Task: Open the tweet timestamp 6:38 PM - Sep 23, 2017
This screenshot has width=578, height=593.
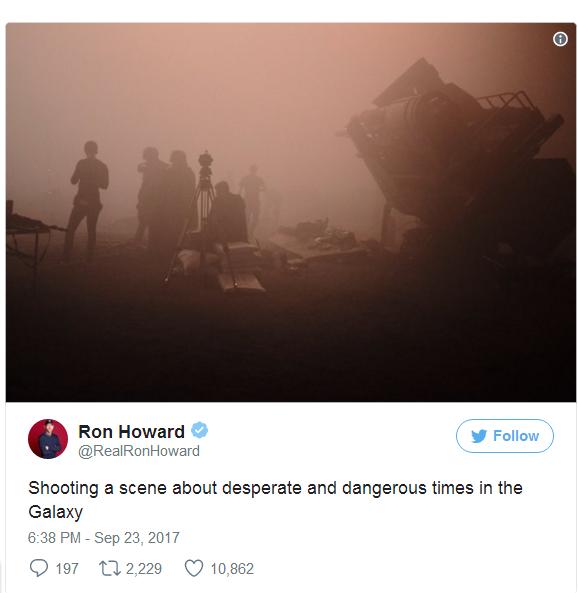Action: pos(104,537)
